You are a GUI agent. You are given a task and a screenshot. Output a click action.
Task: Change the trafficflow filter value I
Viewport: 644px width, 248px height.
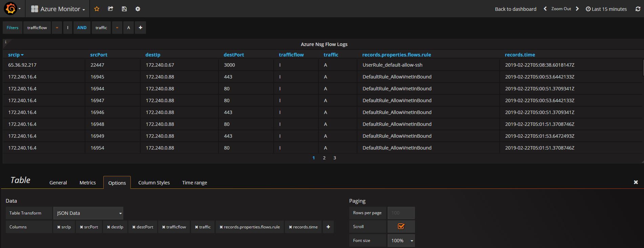(68, 28)
